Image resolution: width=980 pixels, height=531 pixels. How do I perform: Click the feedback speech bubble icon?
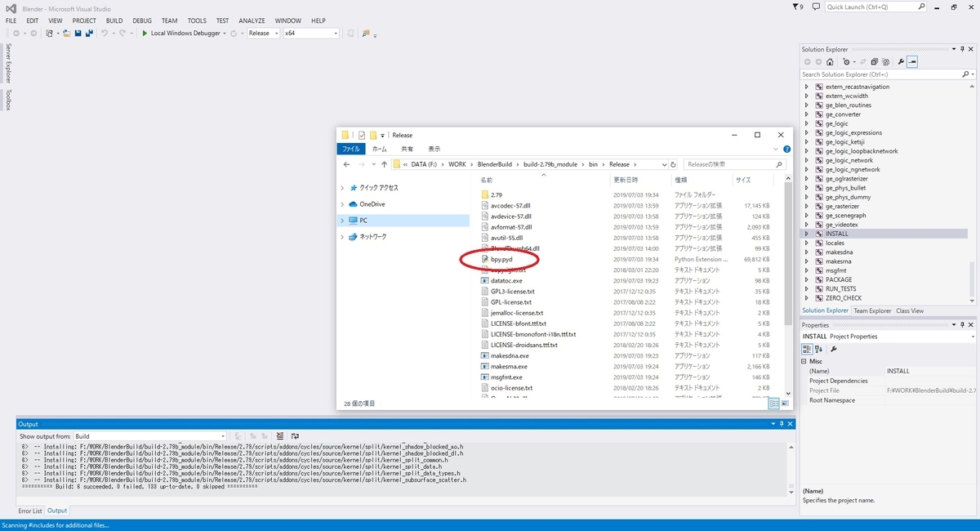(816, 7)
